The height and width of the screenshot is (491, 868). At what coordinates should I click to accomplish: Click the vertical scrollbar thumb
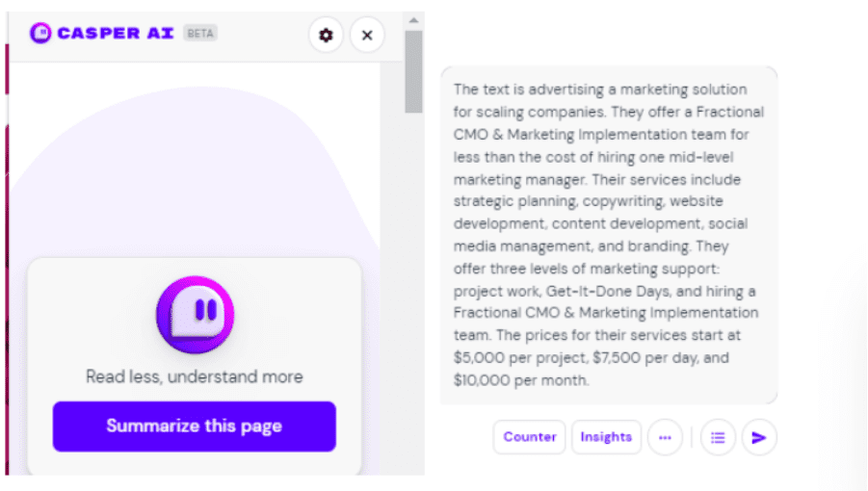coord(413,72)
